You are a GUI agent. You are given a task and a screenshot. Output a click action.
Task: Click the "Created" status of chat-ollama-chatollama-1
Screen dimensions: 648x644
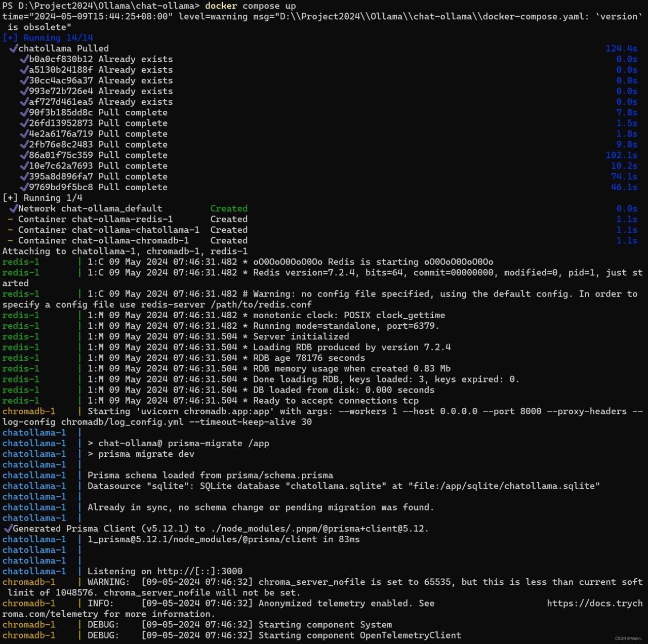[x=229, y=229]
